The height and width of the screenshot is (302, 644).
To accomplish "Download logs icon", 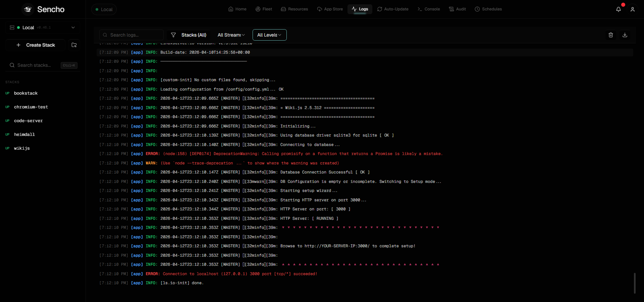I will click(x=625, y=35).
